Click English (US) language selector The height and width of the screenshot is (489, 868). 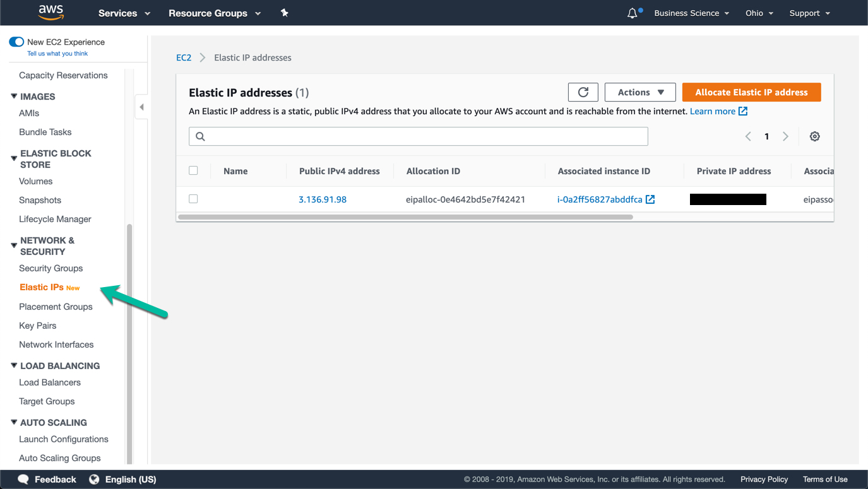[x=131, y=480]
